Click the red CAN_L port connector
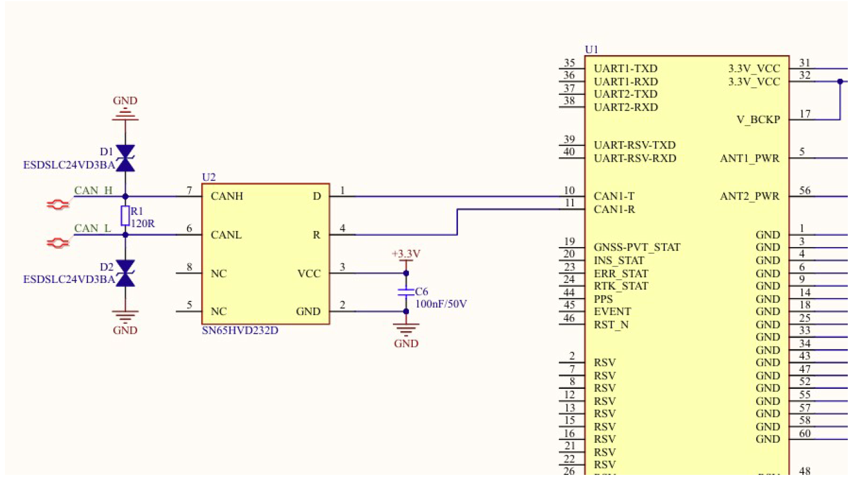 (58, 243)
